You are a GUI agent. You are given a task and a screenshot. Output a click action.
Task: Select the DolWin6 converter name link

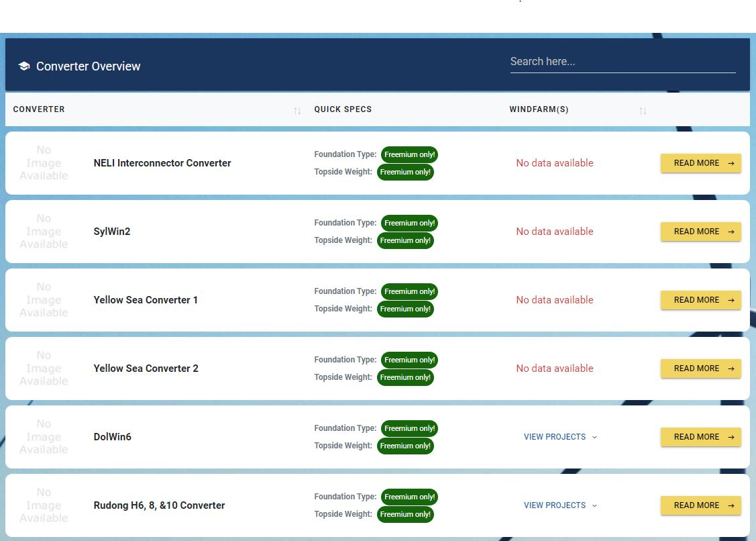[x=112, y=437]
